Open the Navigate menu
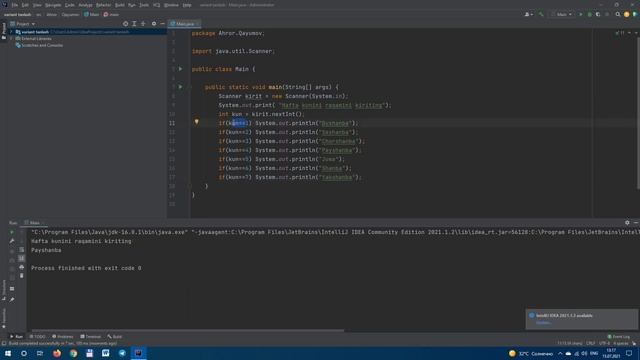Image resolution: width=640 pixels, height=360 pixels. pos(53,5)
